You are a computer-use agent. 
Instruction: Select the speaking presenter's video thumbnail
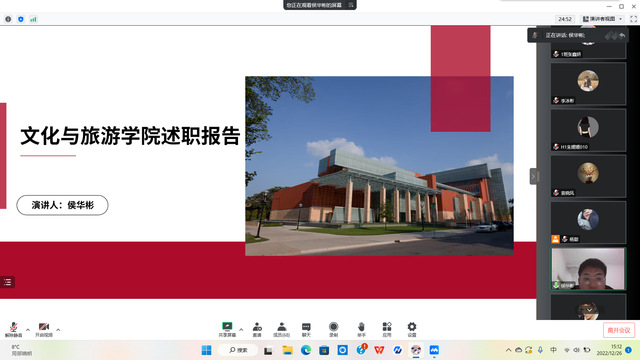point(588,269)
